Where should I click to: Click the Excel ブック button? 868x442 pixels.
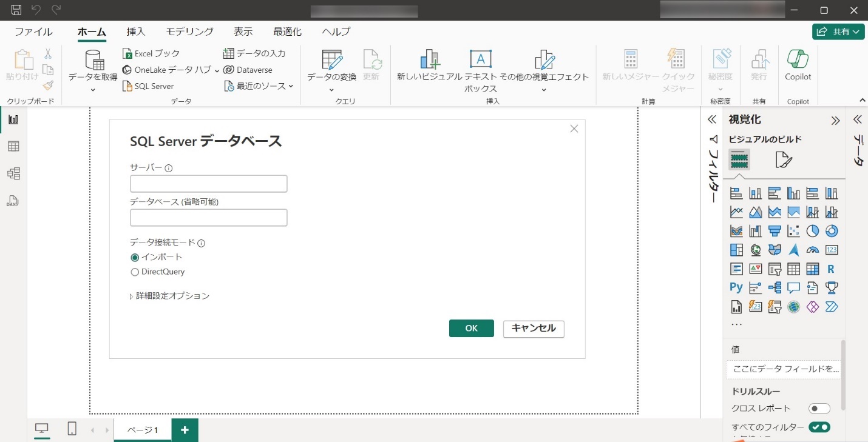(151, 53)
